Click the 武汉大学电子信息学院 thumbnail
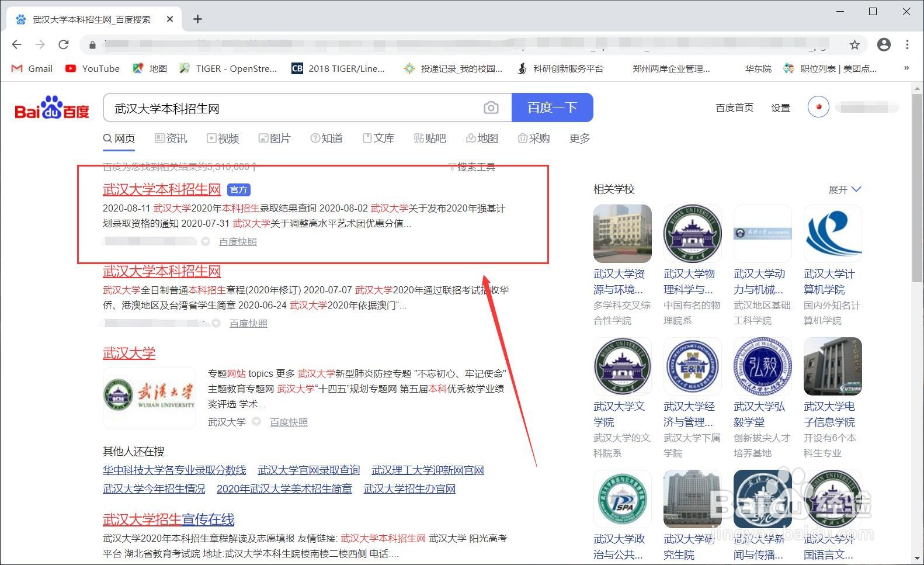This screenshot has width=924, height=565. (x=833, y=366)
